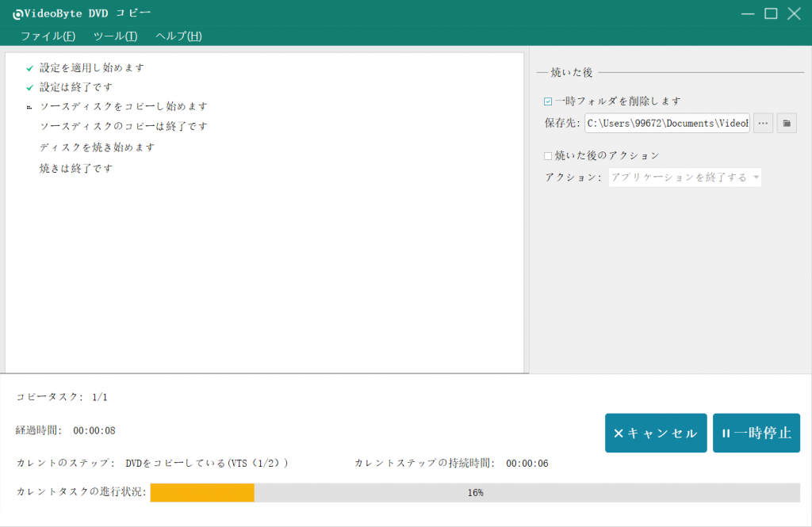Open the save folder with the folder icon

[787, 123]
